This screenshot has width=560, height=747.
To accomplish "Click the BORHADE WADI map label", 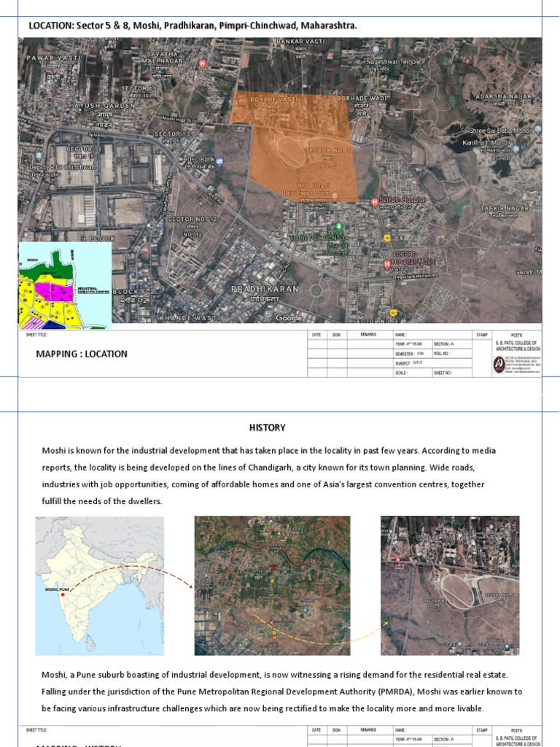I will pyautogui.click(x=362, y=98).
